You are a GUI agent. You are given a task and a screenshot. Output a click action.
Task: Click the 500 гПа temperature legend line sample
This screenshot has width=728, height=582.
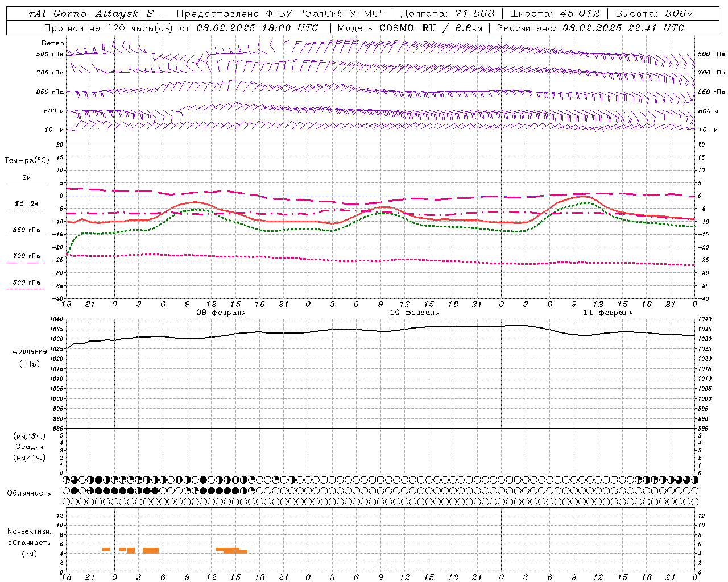point(26,289)
